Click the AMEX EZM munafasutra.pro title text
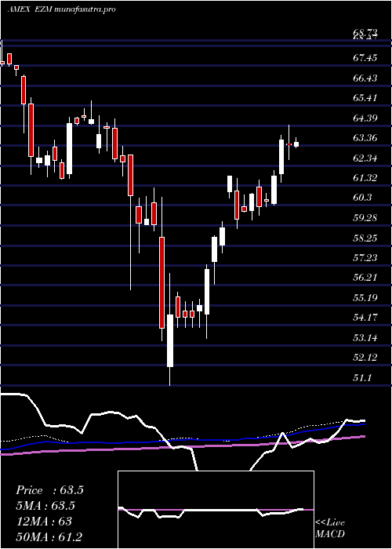392x549 pixels. [x=61, y=9]
